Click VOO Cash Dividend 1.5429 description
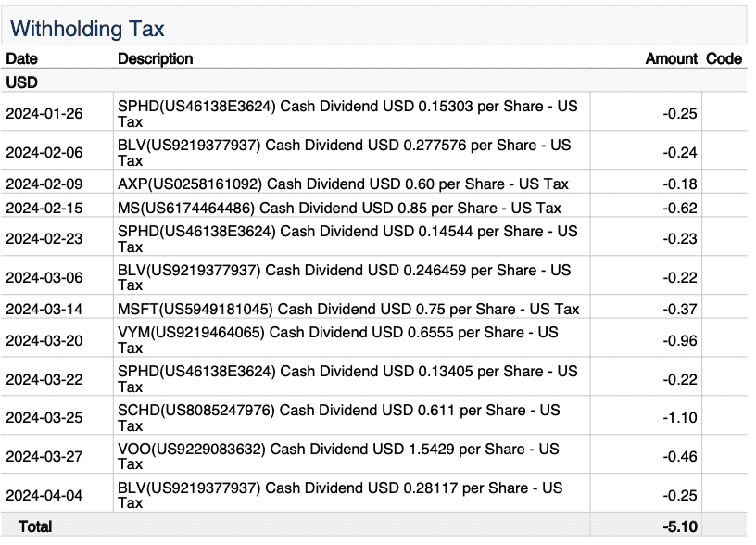 338,456
